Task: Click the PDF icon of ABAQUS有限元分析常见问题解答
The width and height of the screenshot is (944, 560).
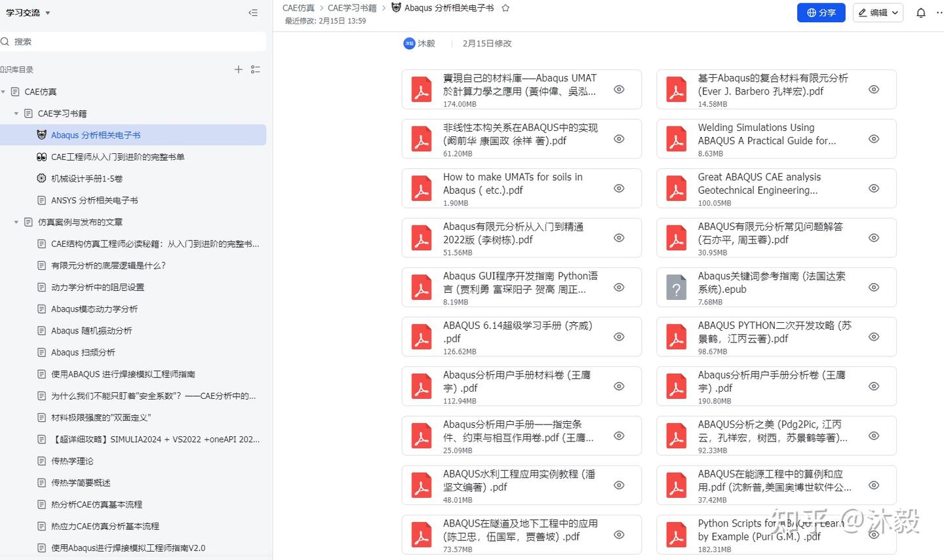Action: (676, 238)
